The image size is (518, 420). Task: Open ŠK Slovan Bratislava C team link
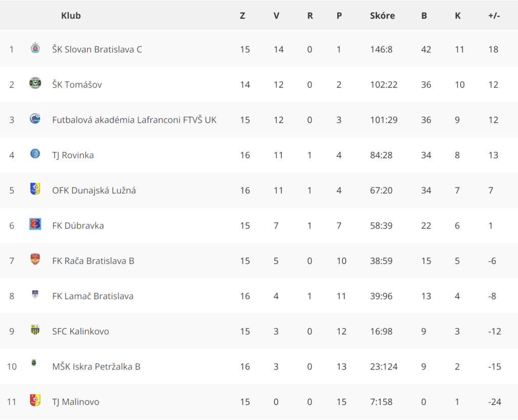(x=97, y=50)
